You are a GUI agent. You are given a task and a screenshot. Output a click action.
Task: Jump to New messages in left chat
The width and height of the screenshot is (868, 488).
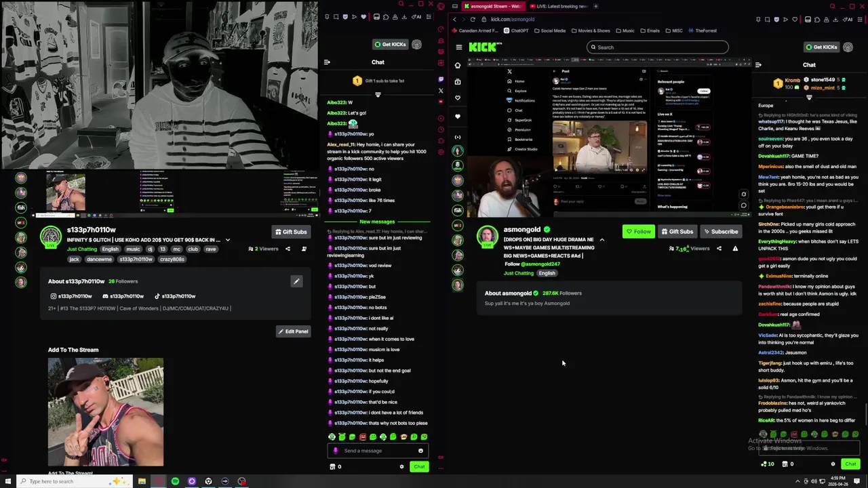click(x=377, y=222)
